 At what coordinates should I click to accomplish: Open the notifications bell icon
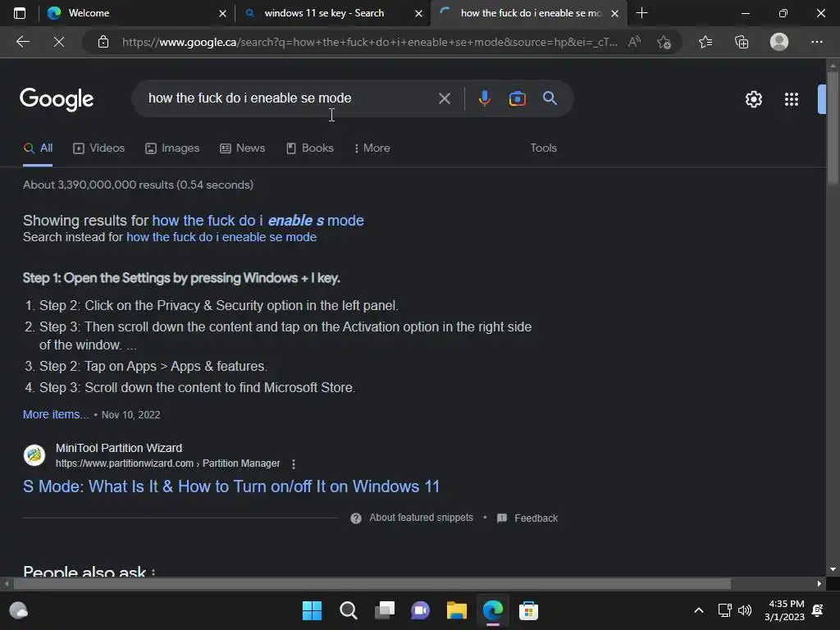818,610
